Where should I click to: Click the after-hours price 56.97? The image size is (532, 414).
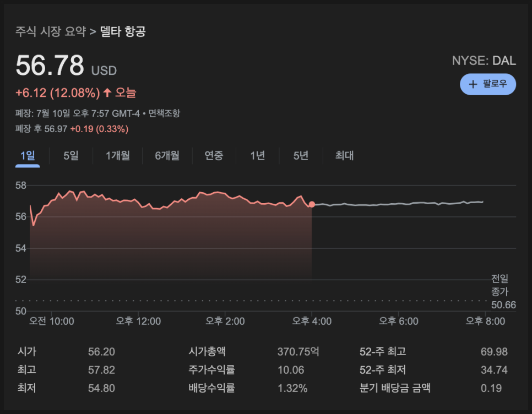point(56,129)
